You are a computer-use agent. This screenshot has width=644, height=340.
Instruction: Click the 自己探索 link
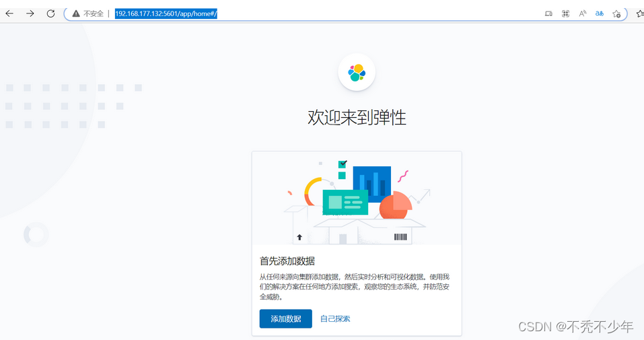[x=335, y=318]
